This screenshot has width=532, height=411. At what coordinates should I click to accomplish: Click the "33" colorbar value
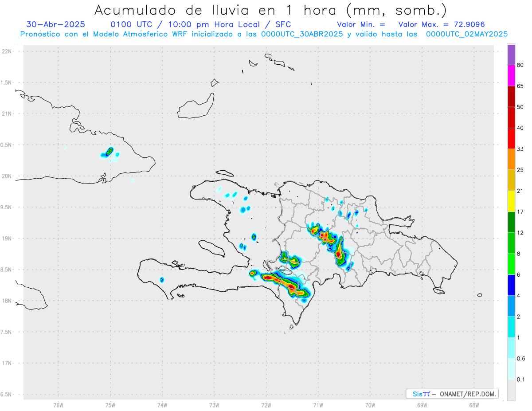(x=520, y=149)
